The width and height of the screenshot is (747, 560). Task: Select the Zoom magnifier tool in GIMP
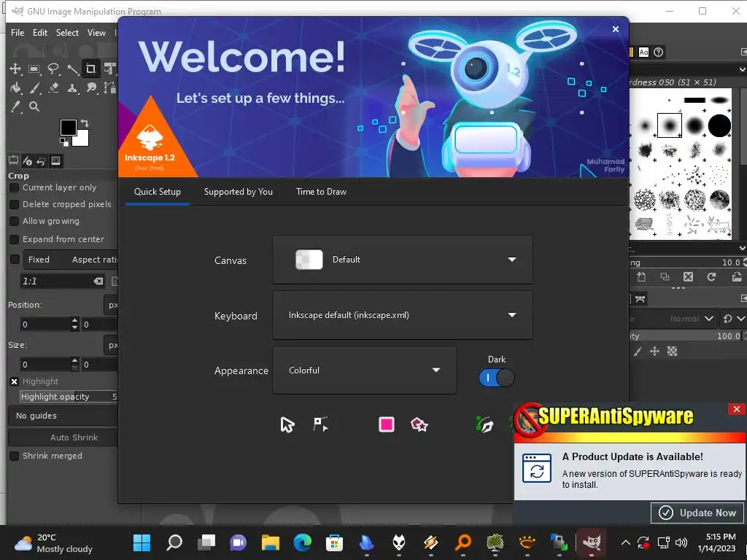(34, 106)
